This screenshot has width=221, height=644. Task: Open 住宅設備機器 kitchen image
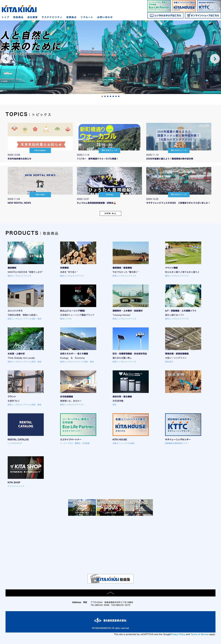tap(78, 382)
